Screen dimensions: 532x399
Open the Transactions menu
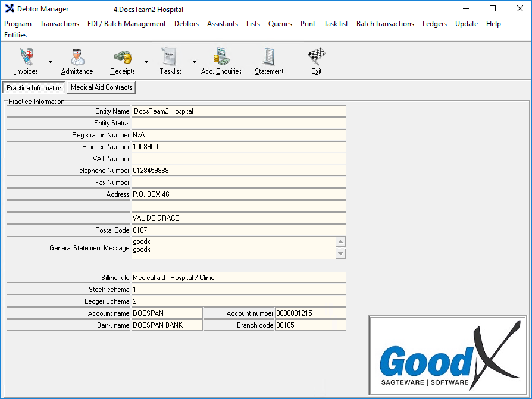point(60,24)
